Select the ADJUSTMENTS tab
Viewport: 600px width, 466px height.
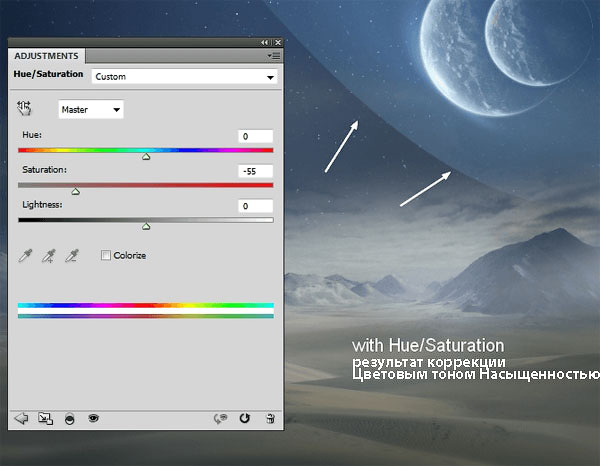[x=46, y=56]
